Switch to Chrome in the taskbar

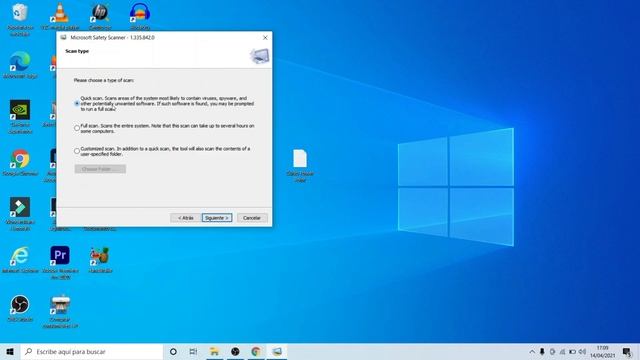pyautogui.click(x=256, y=351)
